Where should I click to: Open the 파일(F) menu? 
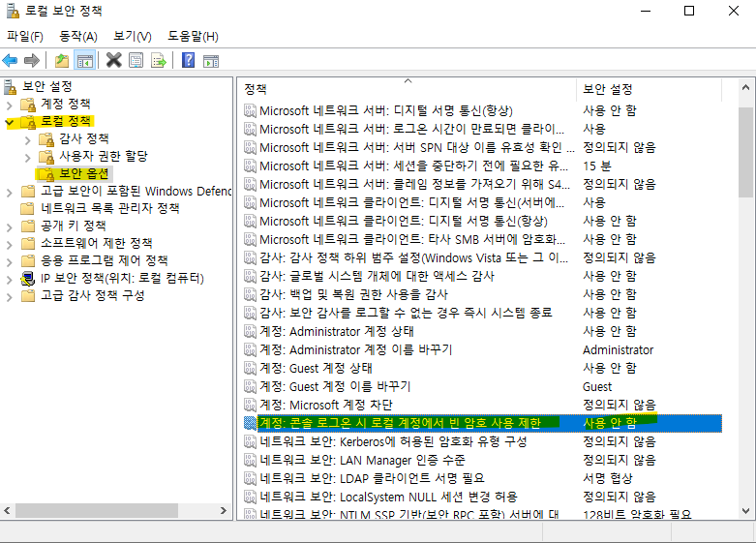pyautogui.click(x=24, y=36)
